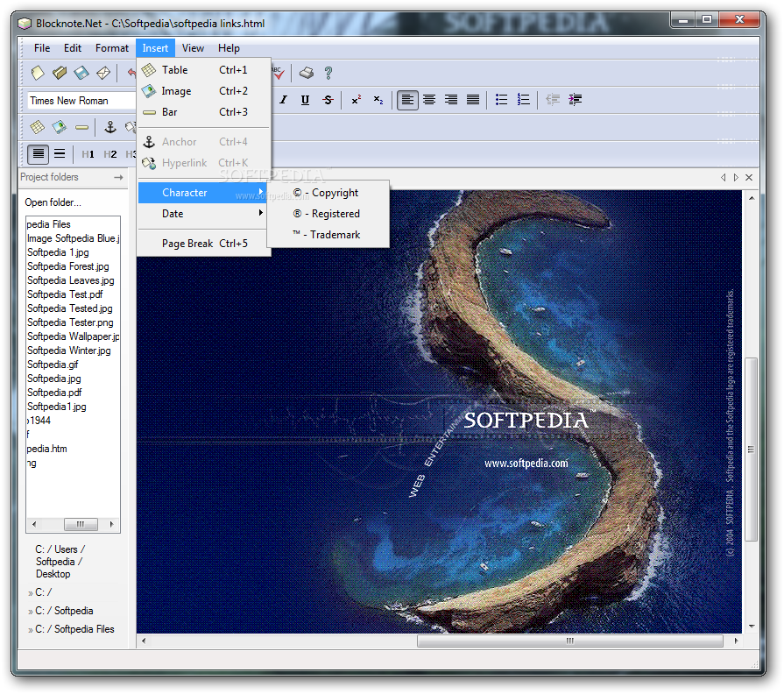
Task: Click the file list horizontal scrollbar thumb
Action: [81, 524]
